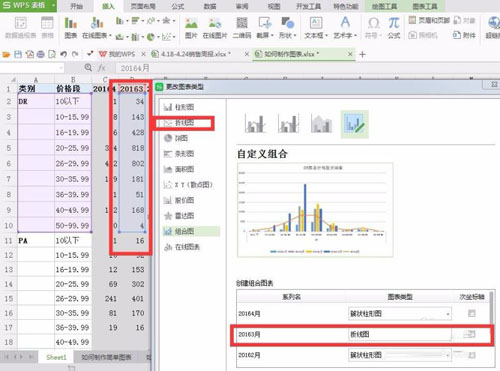The width and height of the screenshot is (500, 371).
Task: Expand the 截屏 dropdown arrow
Action: 272,35
